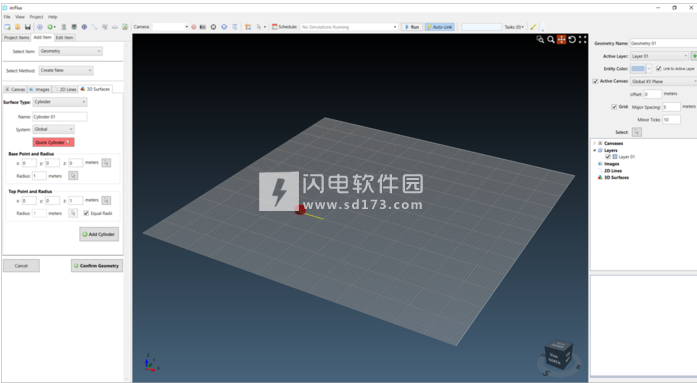The height and width of the screenshot is (383, 697).
Task: Toggle the Link to Active Layer checkbox
Action: [659, 68]
